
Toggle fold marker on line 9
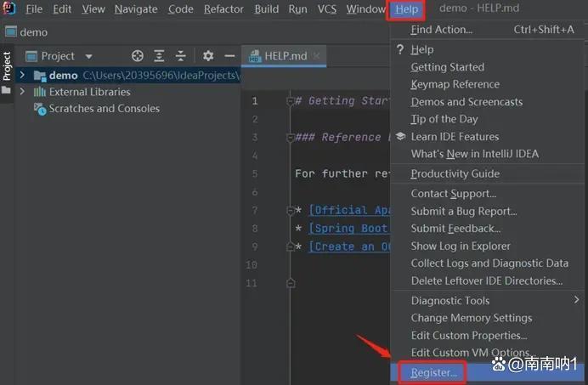[x=291, y=246]
